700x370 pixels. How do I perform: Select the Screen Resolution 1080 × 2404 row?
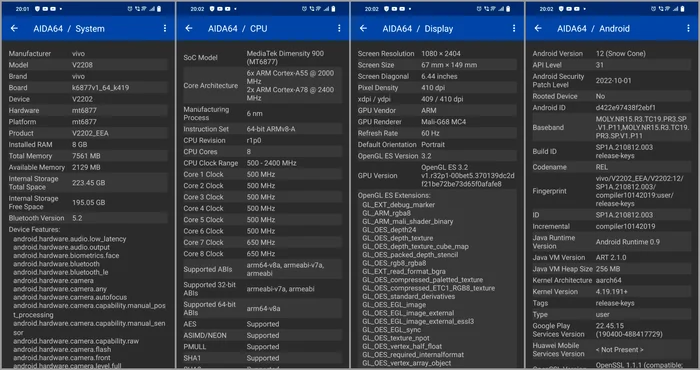tap(437, 54)
